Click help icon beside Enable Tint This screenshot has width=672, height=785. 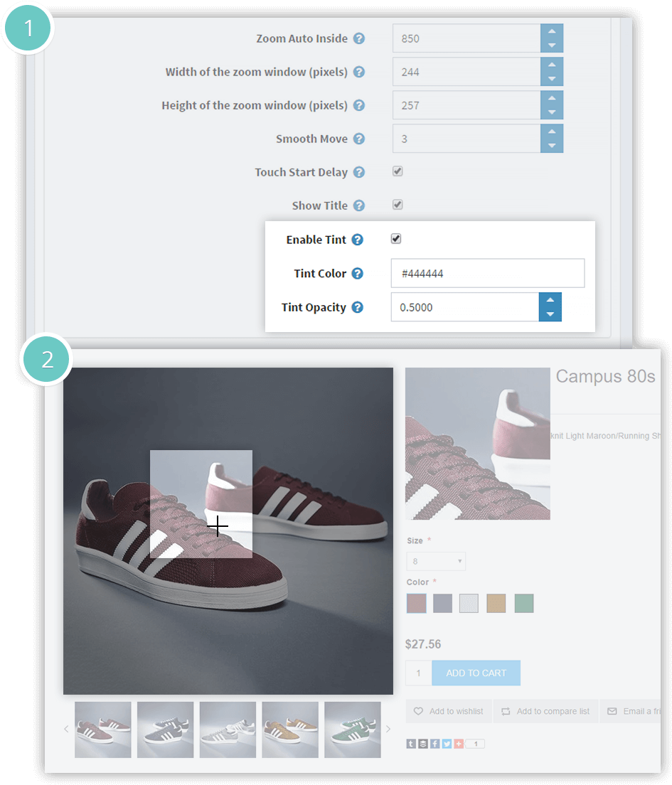coord(358,240)
